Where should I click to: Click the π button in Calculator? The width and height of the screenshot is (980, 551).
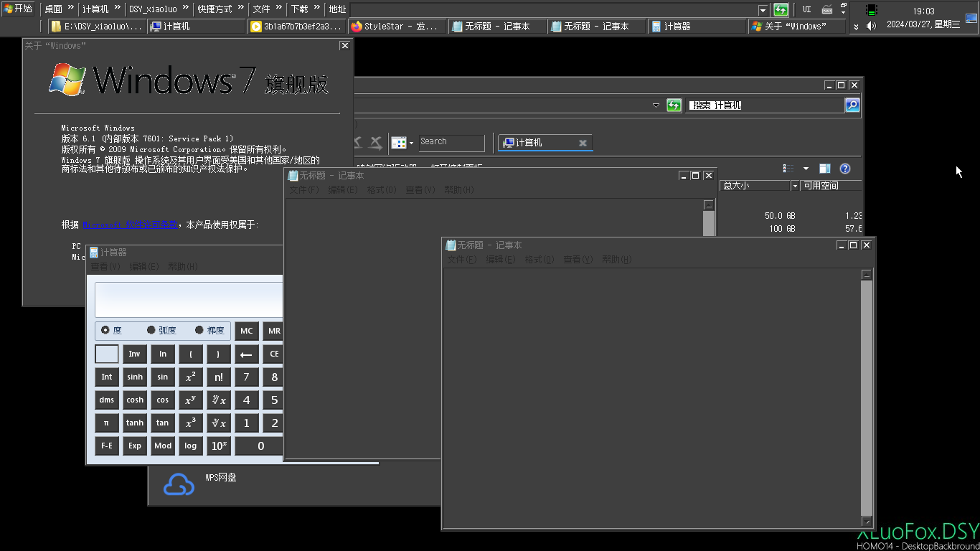(x=107, y=423)
